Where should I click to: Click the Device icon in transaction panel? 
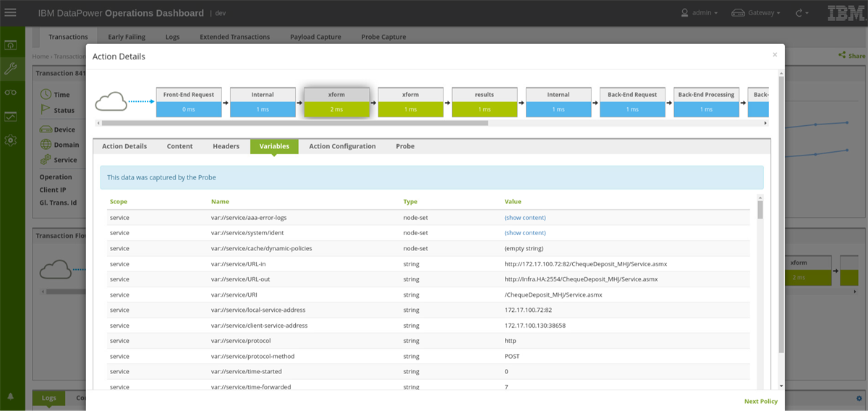(x=46, y=130)
